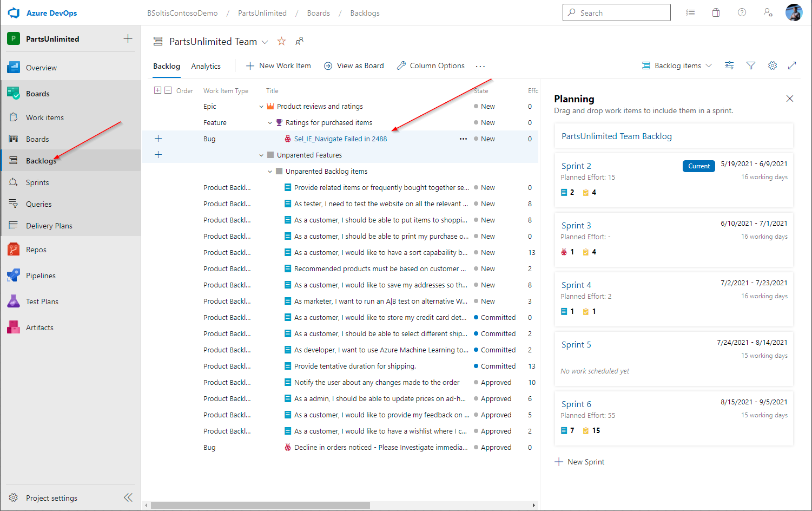The width and height of the screenshot is (812, 511).
Task: Click the horizontal scrollbar at the bottom
Action: tap(260, 505)
